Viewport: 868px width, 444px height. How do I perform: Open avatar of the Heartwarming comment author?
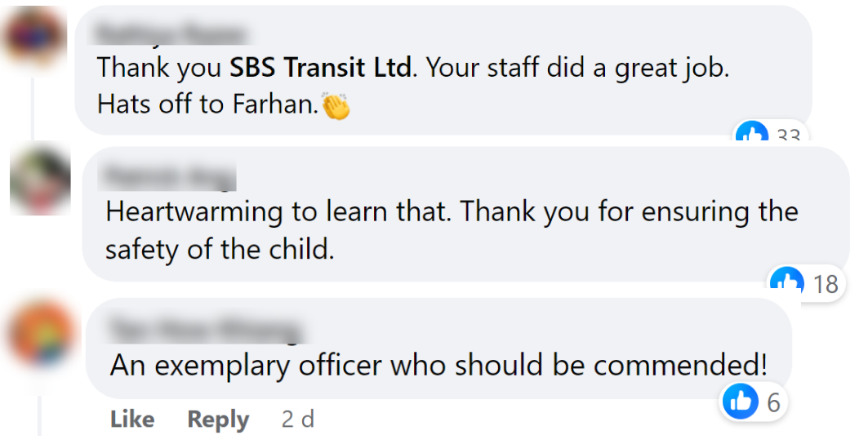click(40, 179)
